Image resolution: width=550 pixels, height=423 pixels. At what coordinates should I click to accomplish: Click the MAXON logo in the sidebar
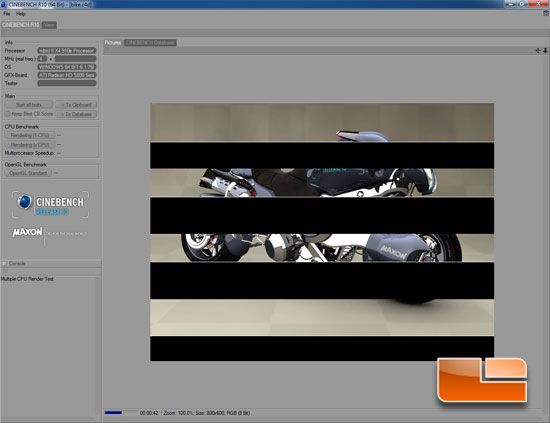point(27,232)
